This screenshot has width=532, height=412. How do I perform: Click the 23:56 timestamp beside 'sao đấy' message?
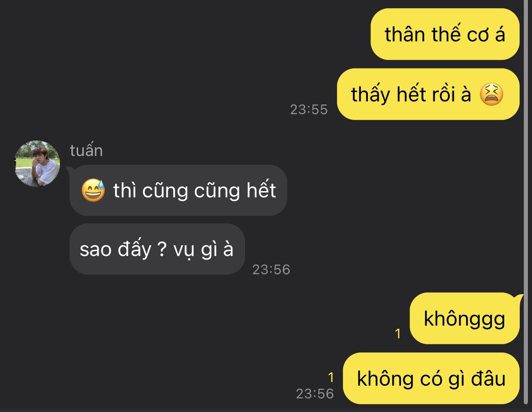pyautogui.click(x=271, y=270)
